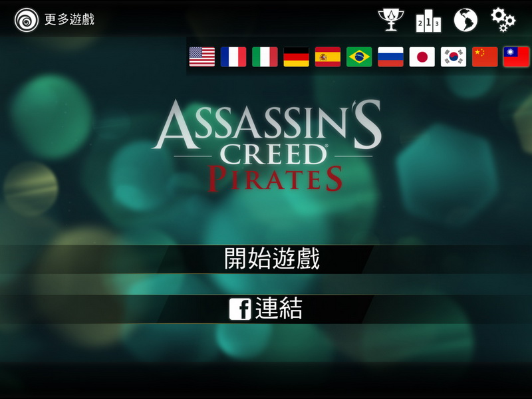Viewport: 532px width, 399px height.
Task: Select the Japanese flag language
Action: [x=422, y=57]
